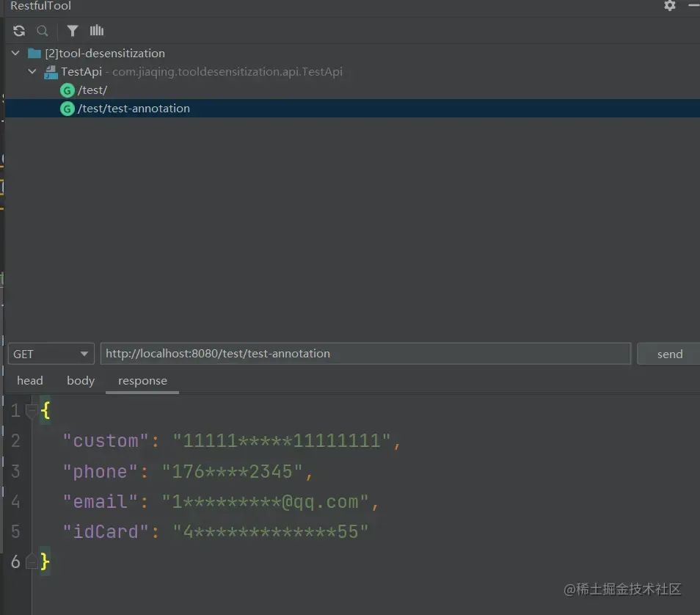
Task: Click the TestApi class icon
Action: point(51,72)
